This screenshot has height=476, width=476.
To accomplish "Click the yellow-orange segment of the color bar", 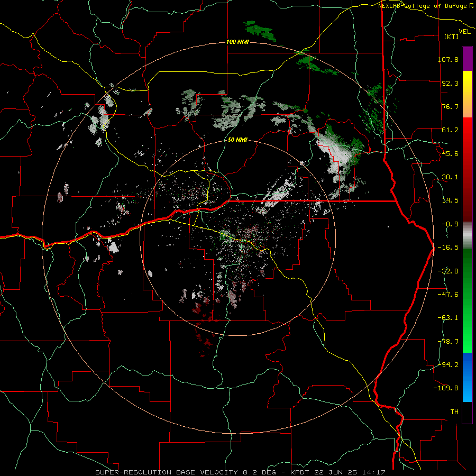I will [x=467, y=94].
